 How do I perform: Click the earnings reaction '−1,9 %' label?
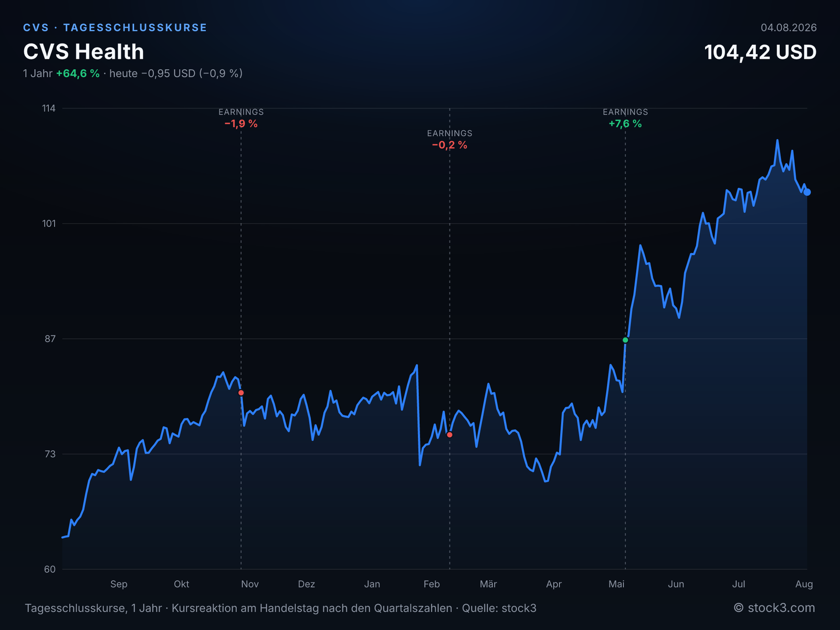(x=241, y=124)
